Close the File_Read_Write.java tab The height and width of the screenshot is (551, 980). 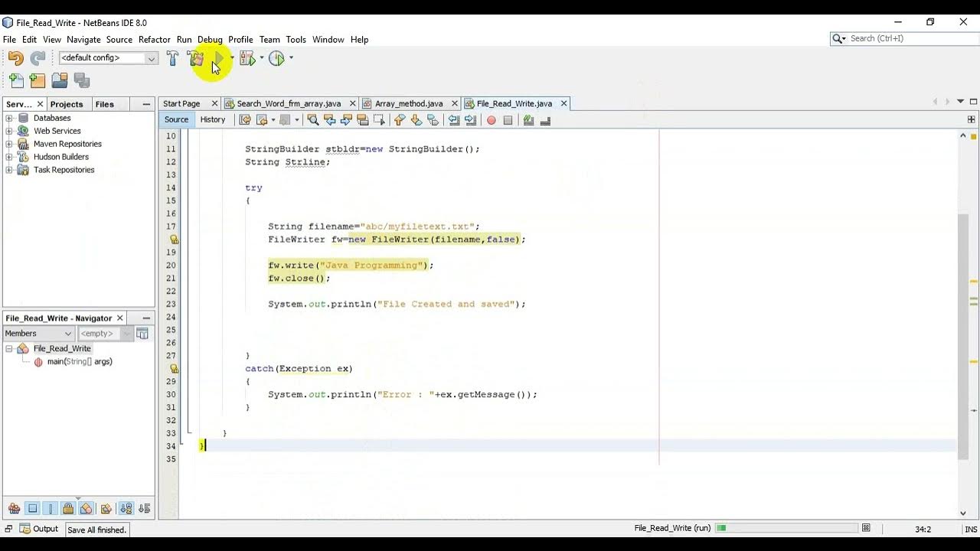tap(564, 103)
